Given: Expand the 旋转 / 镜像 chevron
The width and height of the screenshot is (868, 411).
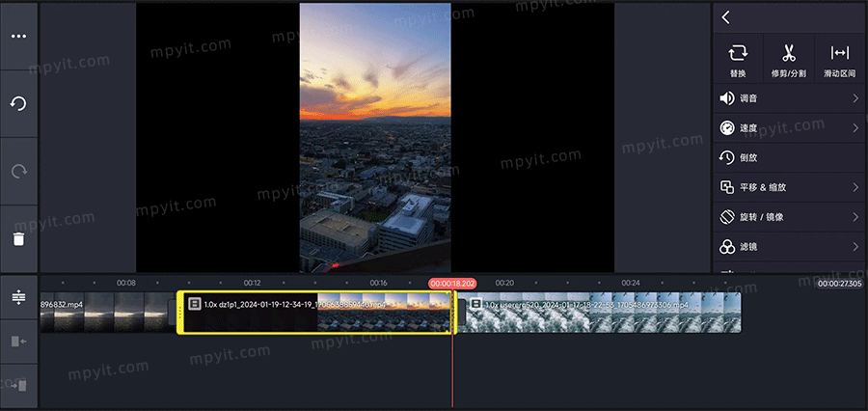Looking at the screenshot, I should point(855,217).
